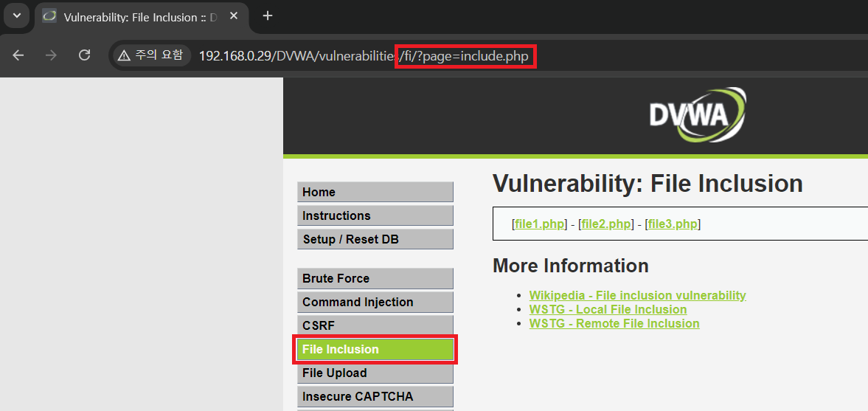Open the Command Injection page
The width and height of the screenshot is (868, 411).
pyautogui.click(x=375, y=303)
